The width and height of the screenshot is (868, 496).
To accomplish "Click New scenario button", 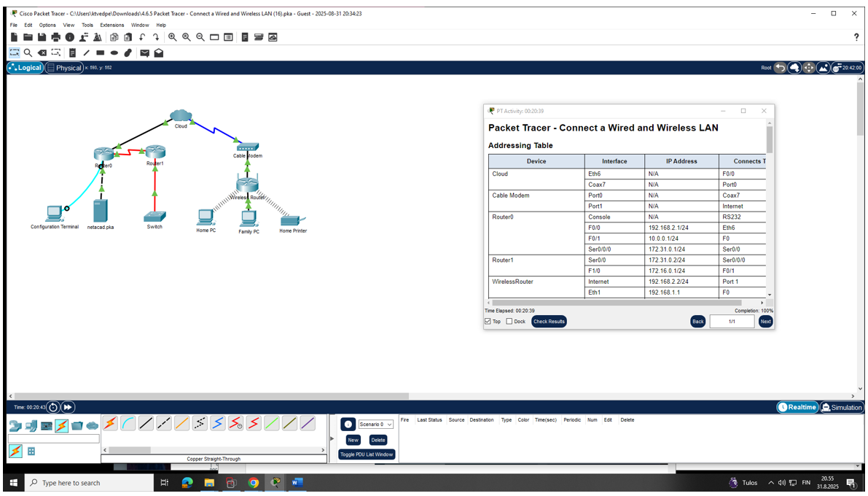I will (x=353, y=440).
